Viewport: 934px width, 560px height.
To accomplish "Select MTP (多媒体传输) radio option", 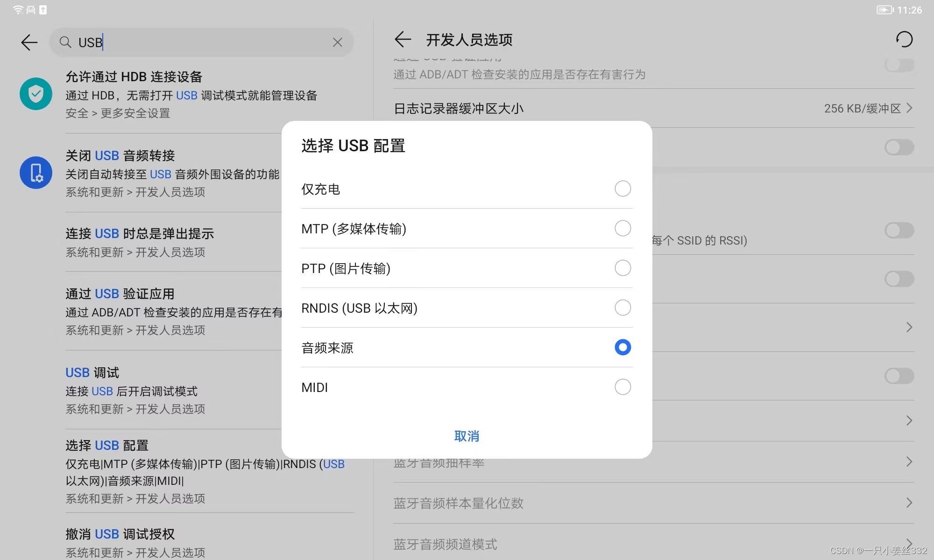I will 623,229.
